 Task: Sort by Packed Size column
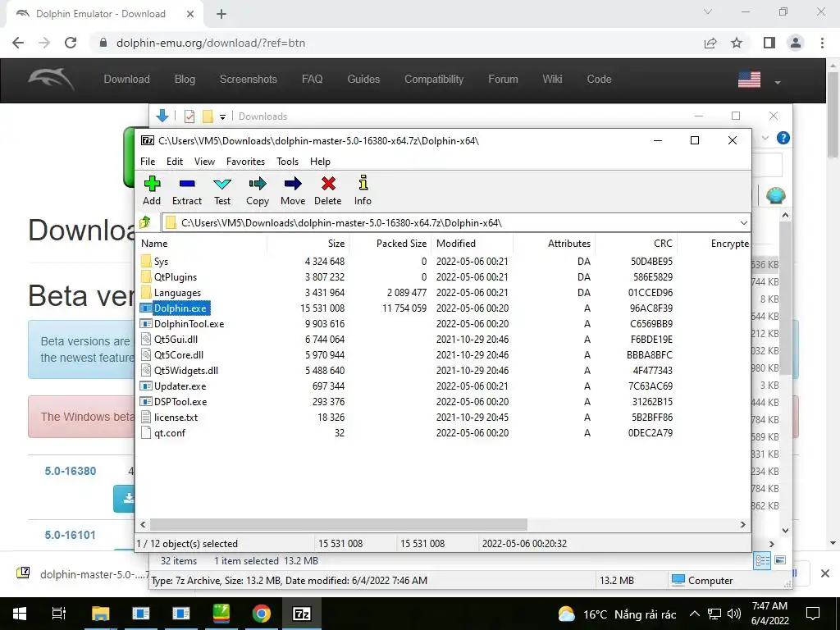[401, 243]
